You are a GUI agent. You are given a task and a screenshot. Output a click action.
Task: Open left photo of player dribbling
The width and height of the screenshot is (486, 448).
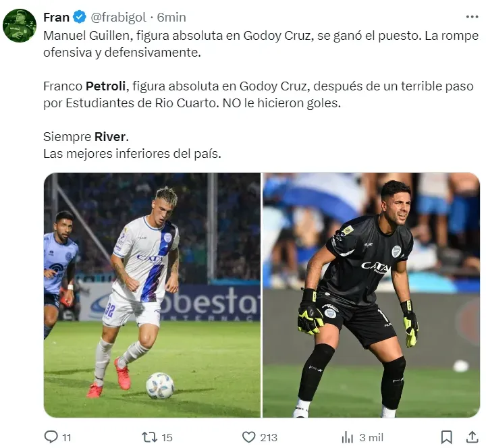152,295
